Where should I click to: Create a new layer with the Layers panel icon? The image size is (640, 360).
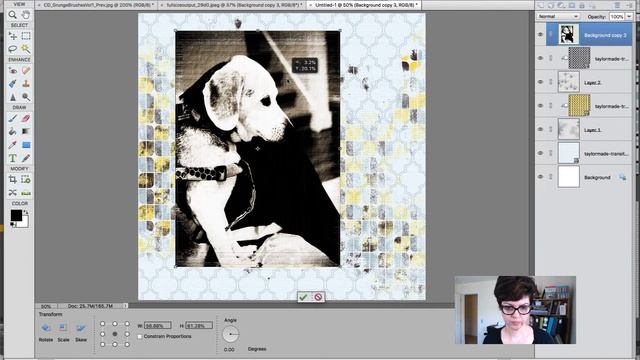coord(540,5)
